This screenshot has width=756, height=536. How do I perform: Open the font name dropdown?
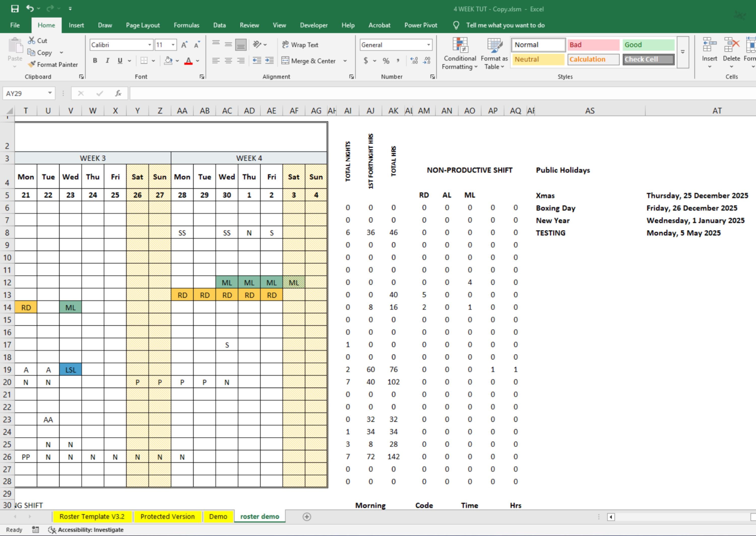tap(149, 45)
